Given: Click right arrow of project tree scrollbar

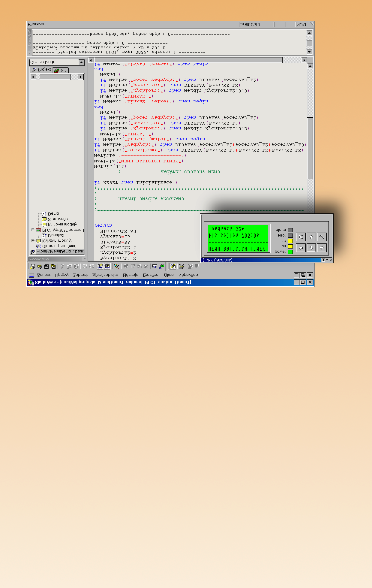Looking at the screenshot, I should (x=80, y=77).
